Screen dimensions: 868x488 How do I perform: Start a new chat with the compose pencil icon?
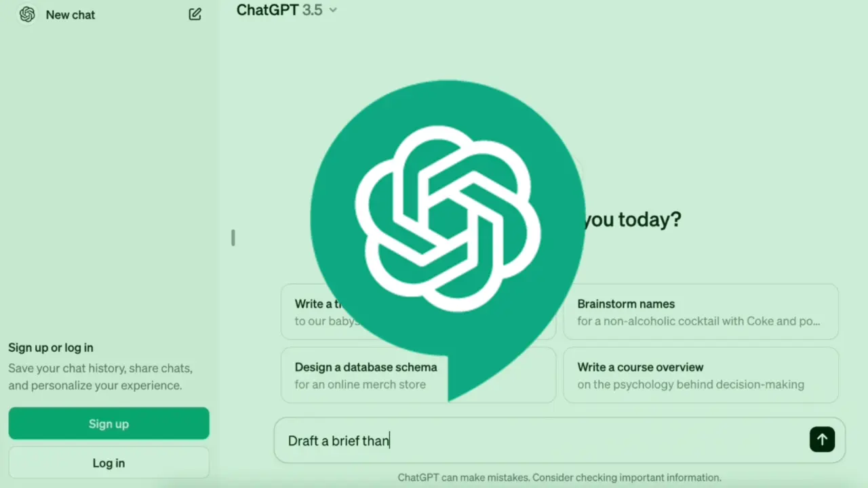click(x=195, y=14)
